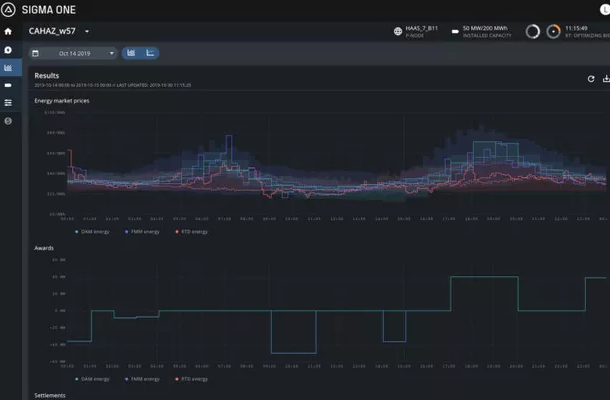610x400 pixels.
Task: Toggle DAM energy series in price chart legend
Action: (x=95, y=231)
